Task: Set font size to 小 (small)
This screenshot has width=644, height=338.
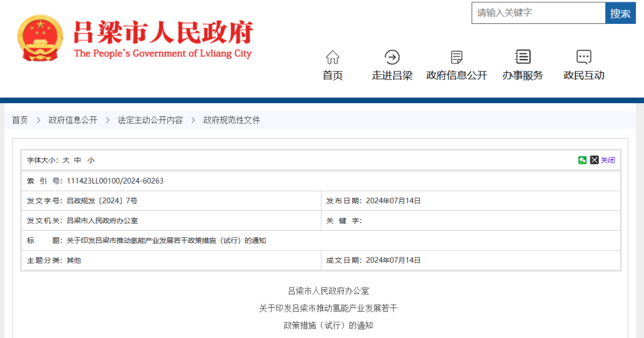Action: point(91,160)
